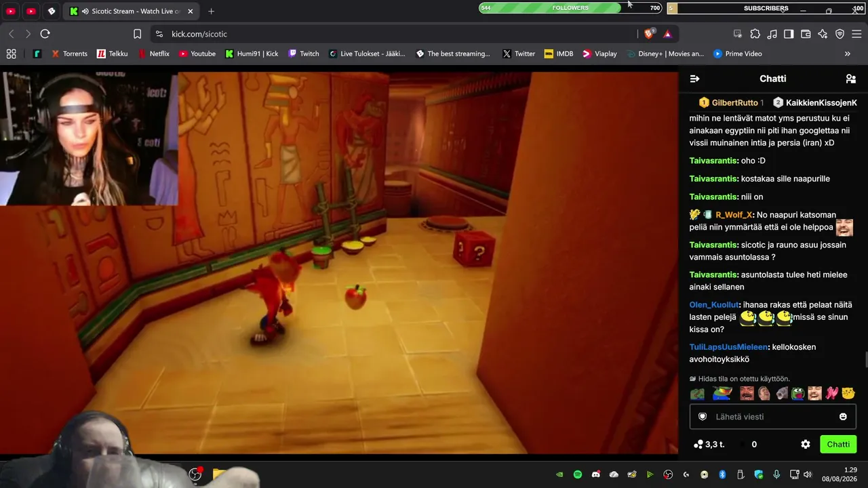Screen dimensions: 868x488
Task: Open channel points 3,3 t. balance
Action: (710, 445)
